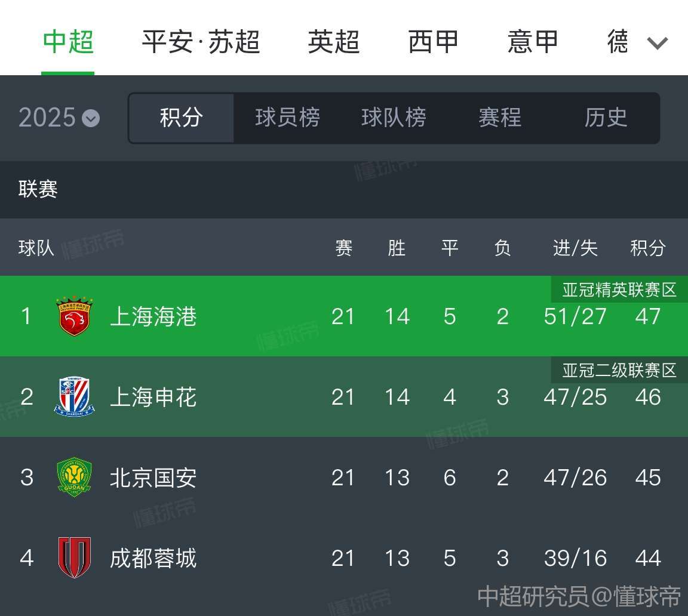The image size is (688, 616).
Task: Select the 西甲 league tab
Action: click(433, 42)
